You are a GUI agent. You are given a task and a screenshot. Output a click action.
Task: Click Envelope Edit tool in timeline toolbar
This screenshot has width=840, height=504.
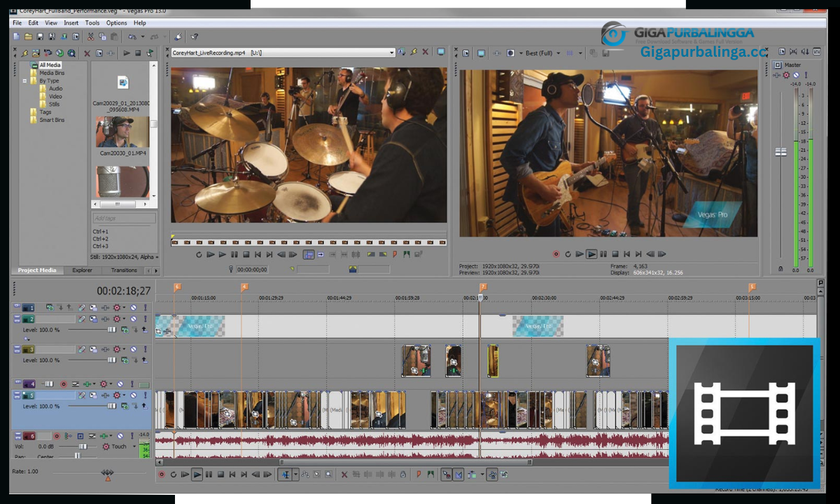[x=305, y=475]
